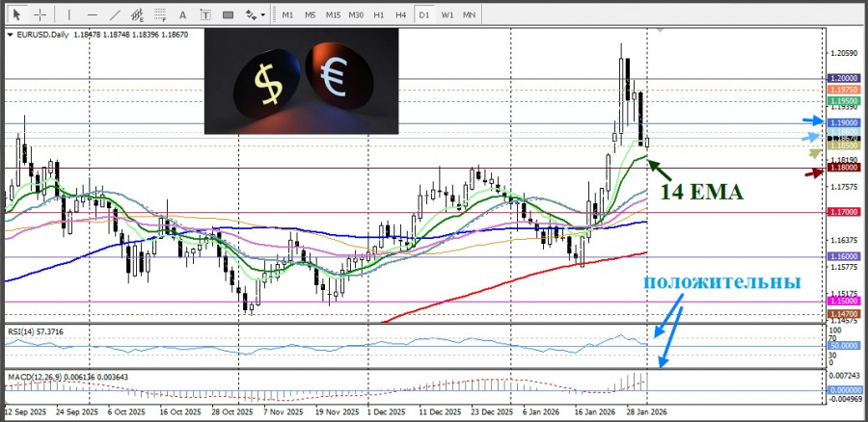Click the chart shift triangle marker
This screenshot has width=868, height=422.
[x=660, y=29]
